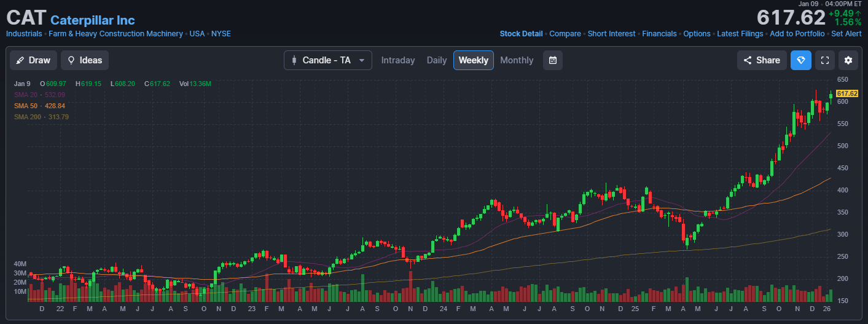The image size is (868, 324).
Task: Click the 617.62 price tag on axis
Action: (847, 93)
